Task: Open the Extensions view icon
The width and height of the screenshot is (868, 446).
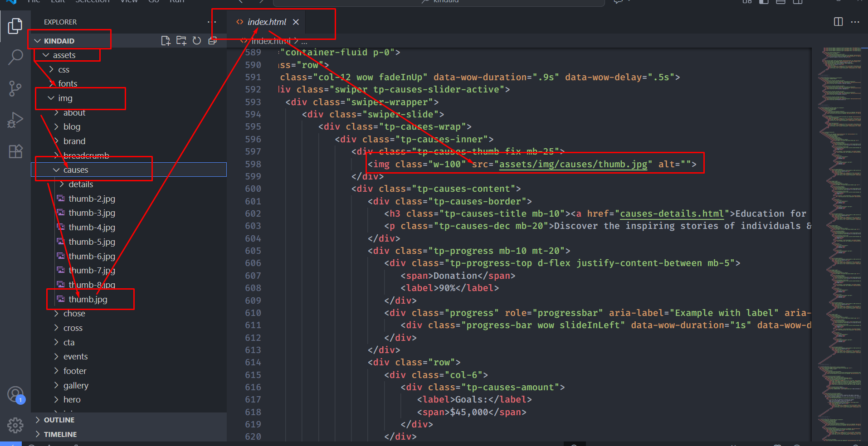Action: pyautogui.click(x=15, y=151)
